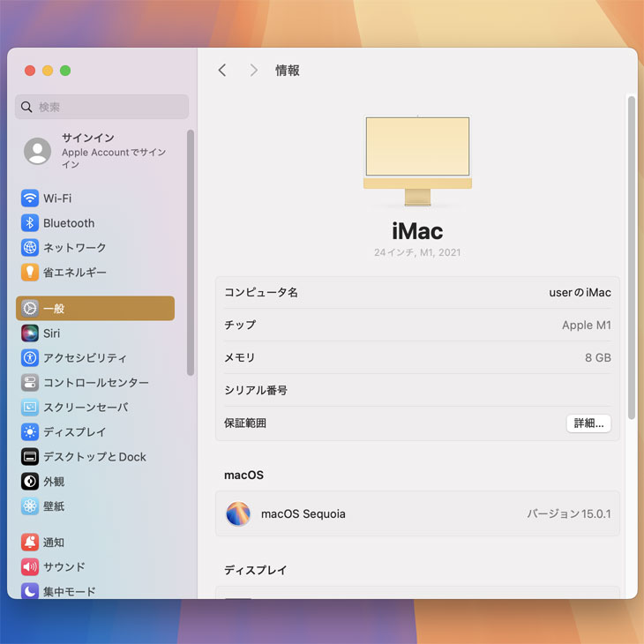Viewport: 644px width, 644px height.
Task: Go to 通知 notifications pane
Action: (53, 543)
